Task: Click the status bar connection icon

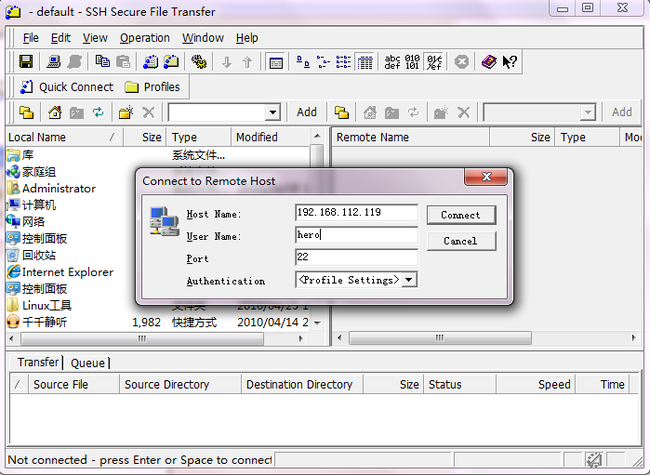Action: click(x=594, y=459)
